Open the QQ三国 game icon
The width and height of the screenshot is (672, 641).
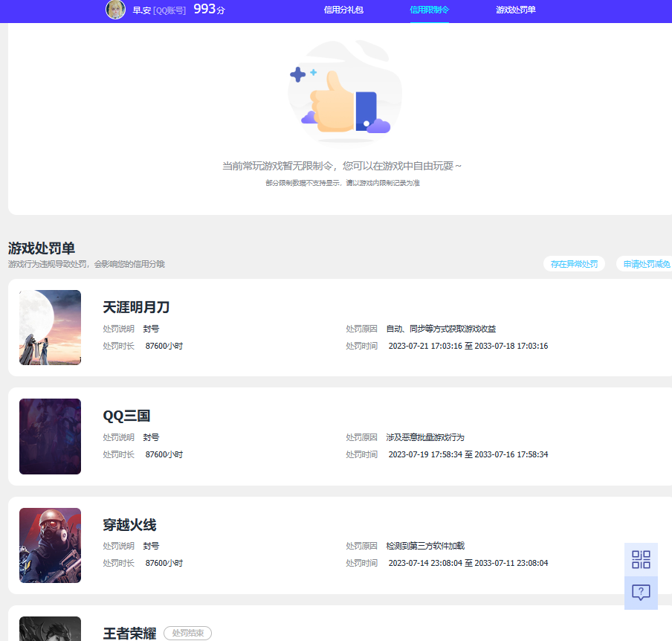(x=50, y=437)
